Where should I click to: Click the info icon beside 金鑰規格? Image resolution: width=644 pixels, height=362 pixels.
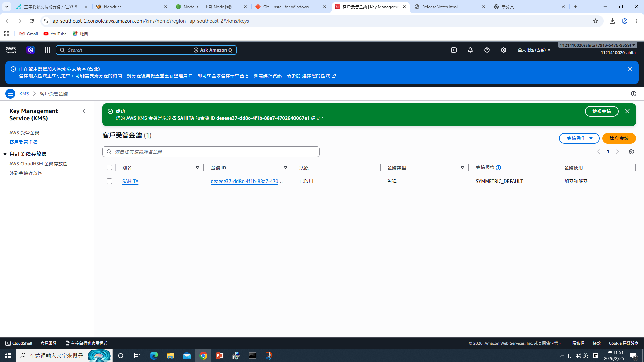point(498,168)
